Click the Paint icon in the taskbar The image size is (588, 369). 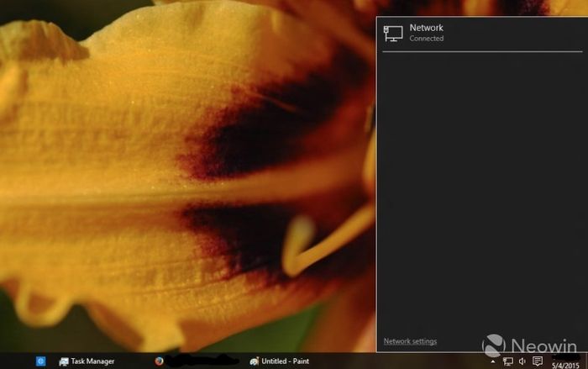(254, 361)
